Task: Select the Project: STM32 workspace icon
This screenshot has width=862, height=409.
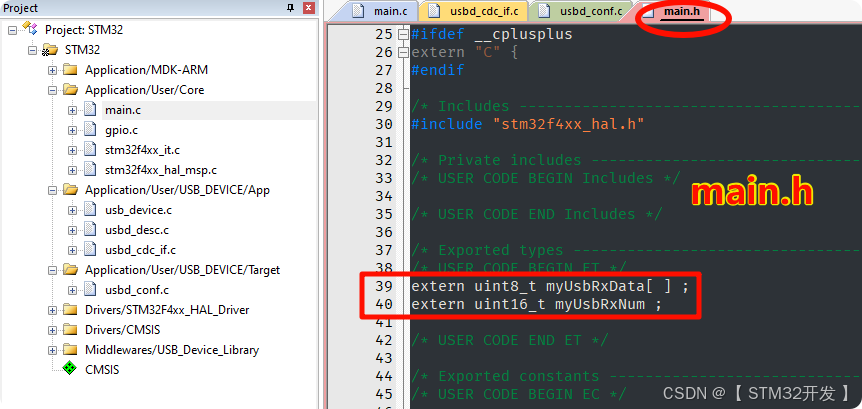Action: (x=30, y=29)
